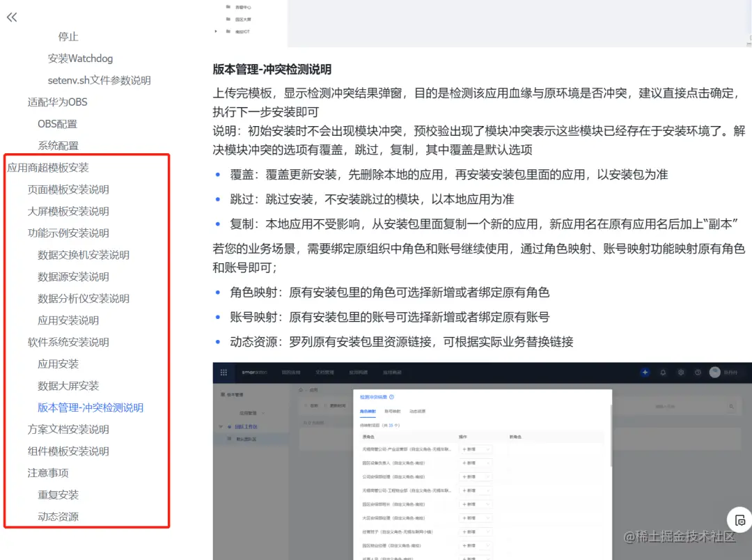Viewport: 752px width, 560px height.
Task: Open the app grid waffle icon in navbar
Action: pyautogui.click(x=224, y=372)
